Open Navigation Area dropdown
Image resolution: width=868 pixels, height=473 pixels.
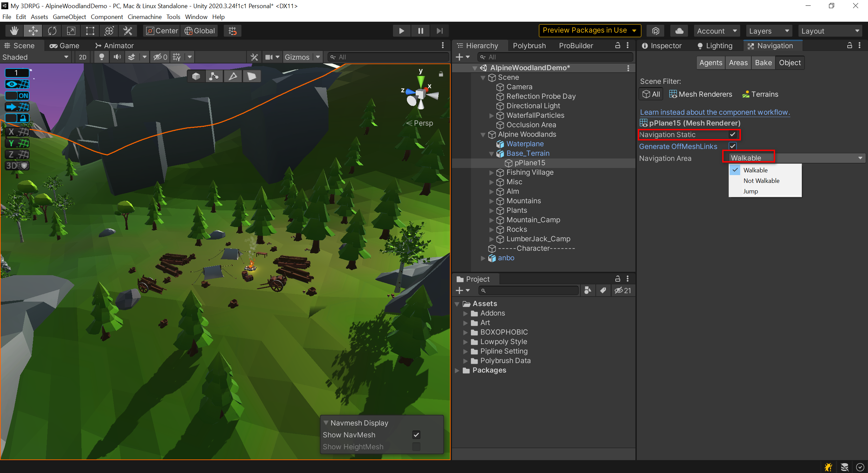796,158
